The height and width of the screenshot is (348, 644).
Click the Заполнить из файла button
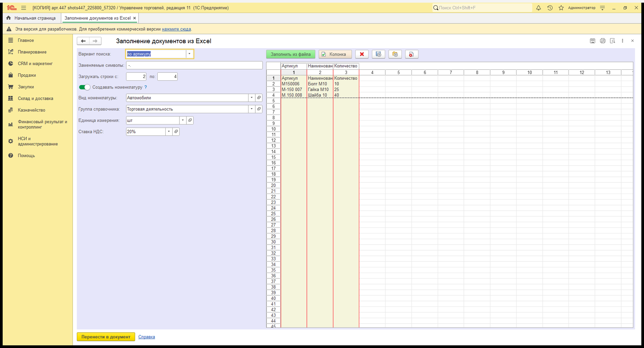point(290,54)
